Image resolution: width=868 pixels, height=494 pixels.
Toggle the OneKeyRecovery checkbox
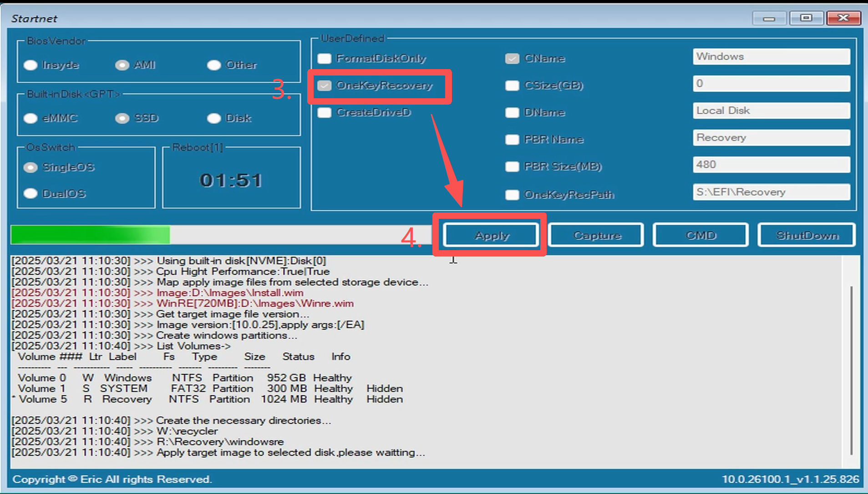point(325,86)
